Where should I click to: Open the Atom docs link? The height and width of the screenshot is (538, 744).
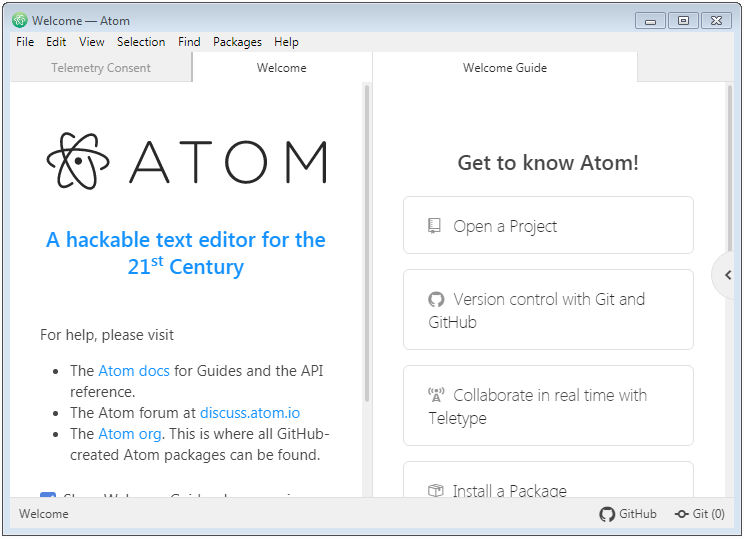pyautogui.click(x=134, y=371)
